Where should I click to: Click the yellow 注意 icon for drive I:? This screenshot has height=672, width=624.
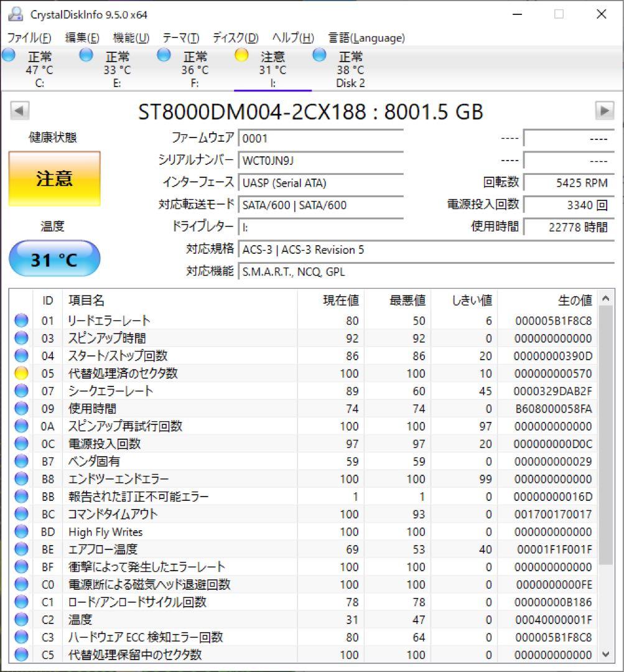click(x=241, y=55)
